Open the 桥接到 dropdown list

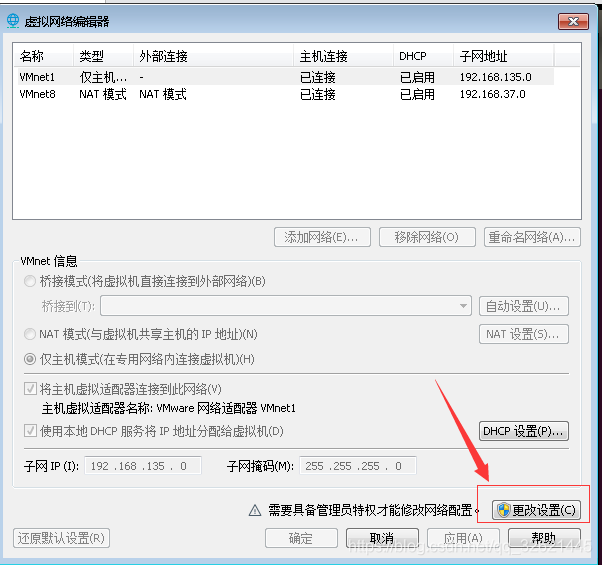[x=286, y=306]
